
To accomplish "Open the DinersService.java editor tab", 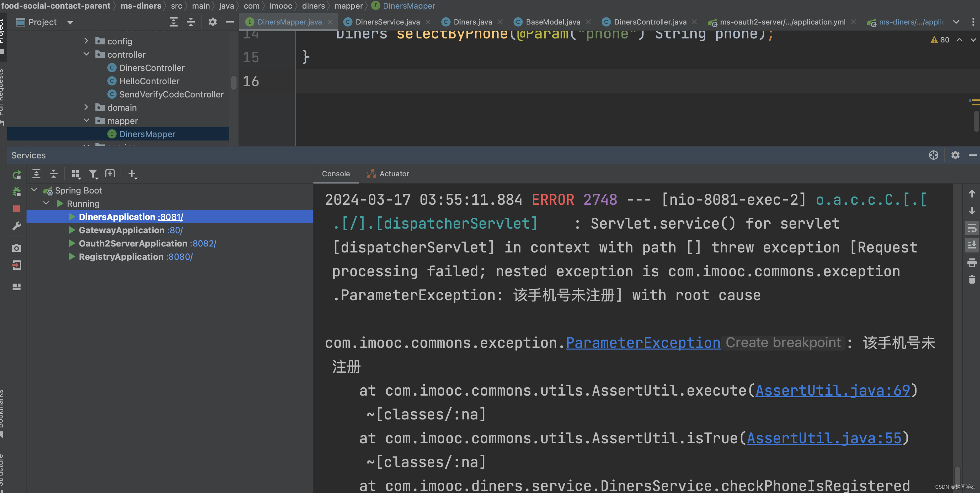I will click(387, 22).
